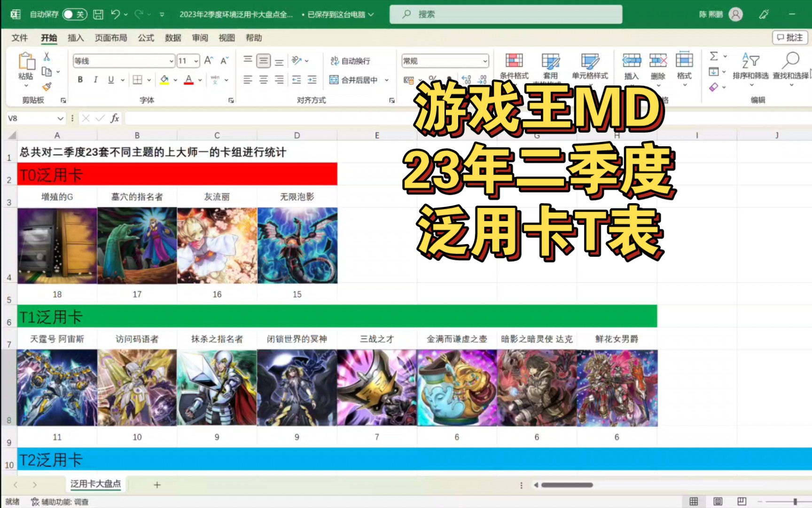This screenshot has width=812, height=508.
Task: Switch to Normal view in status bar
Action: [694, 501]
